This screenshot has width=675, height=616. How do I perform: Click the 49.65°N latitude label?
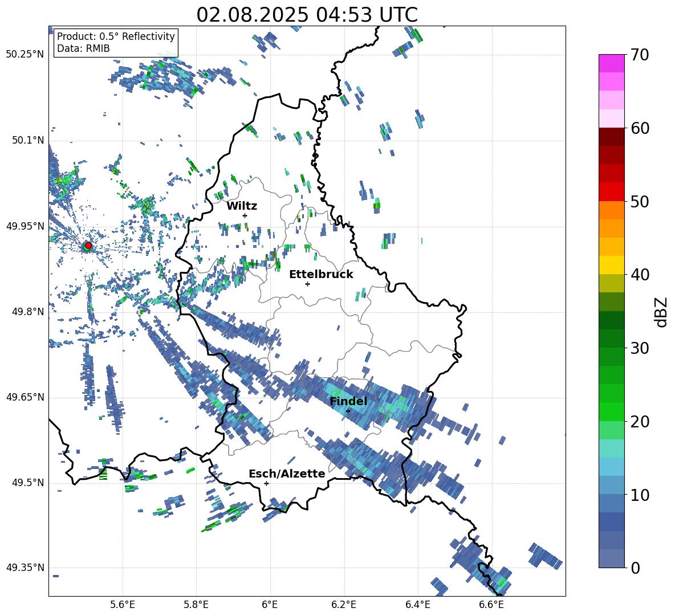pos(25,397)
